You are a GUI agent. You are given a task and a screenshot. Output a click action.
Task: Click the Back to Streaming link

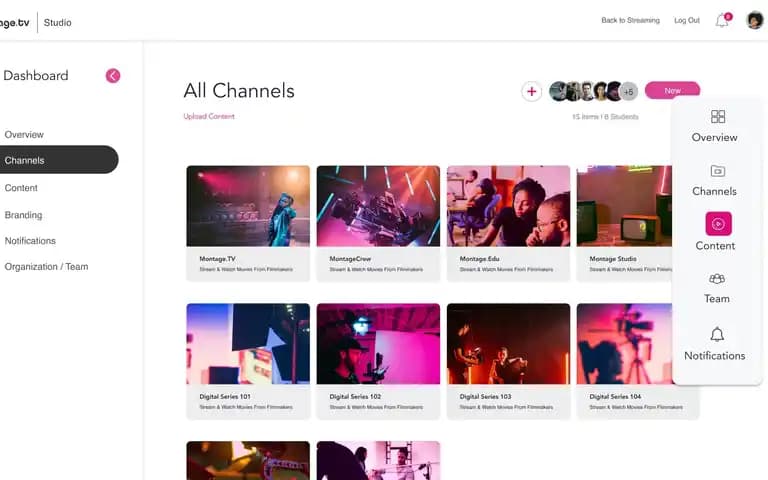click(630, 20)
